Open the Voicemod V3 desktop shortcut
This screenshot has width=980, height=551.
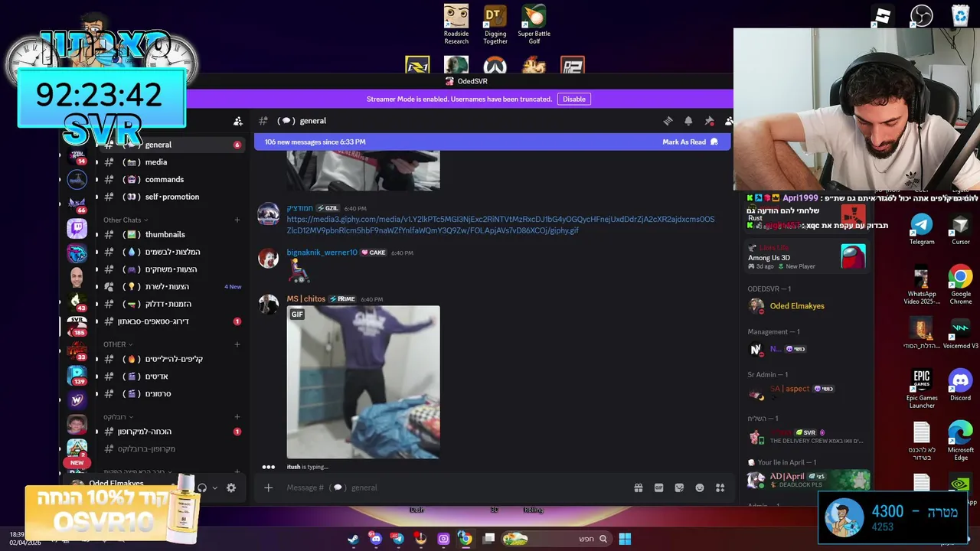961,334
